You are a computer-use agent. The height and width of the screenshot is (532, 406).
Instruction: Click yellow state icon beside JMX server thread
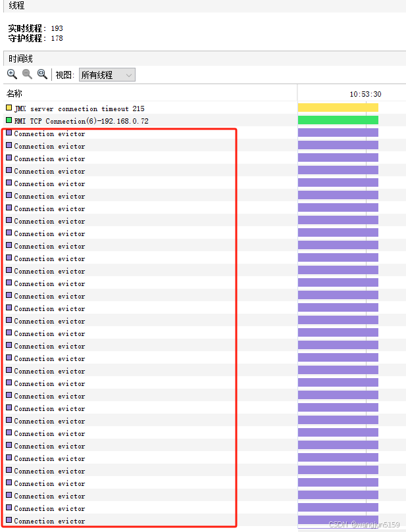pyautogui.click(x=9, y=109)
